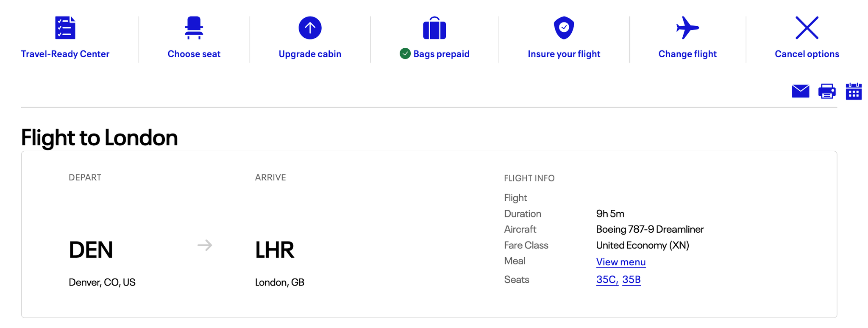The width and height of the screenshot is (868, 328).
Task: Click the Upgrade cabin arrow icon
Action: point(310,27)
